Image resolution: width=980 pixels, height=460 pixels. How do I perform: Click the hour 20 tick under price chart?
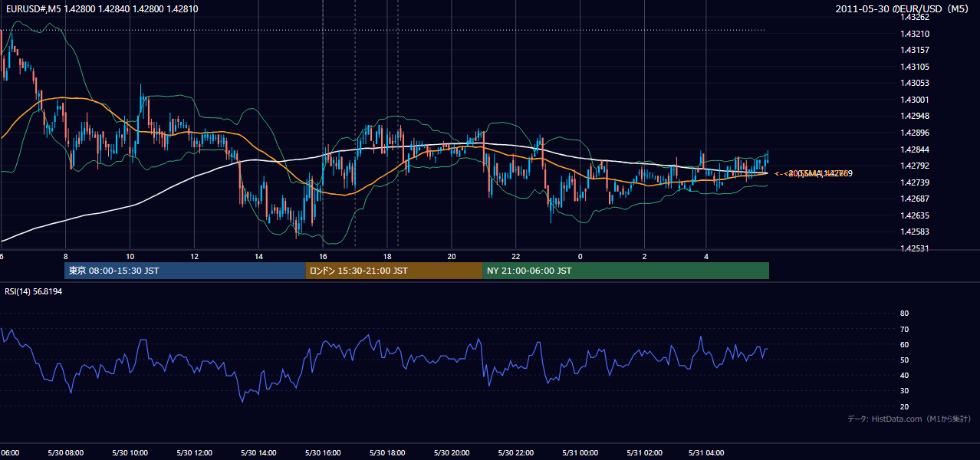[x=452, y=256]
